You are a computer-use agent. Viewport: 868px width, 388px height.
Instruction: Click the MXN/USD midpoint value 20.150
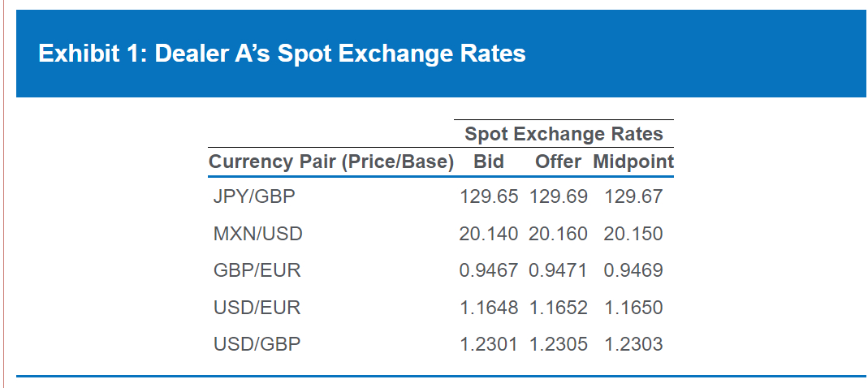633,234
